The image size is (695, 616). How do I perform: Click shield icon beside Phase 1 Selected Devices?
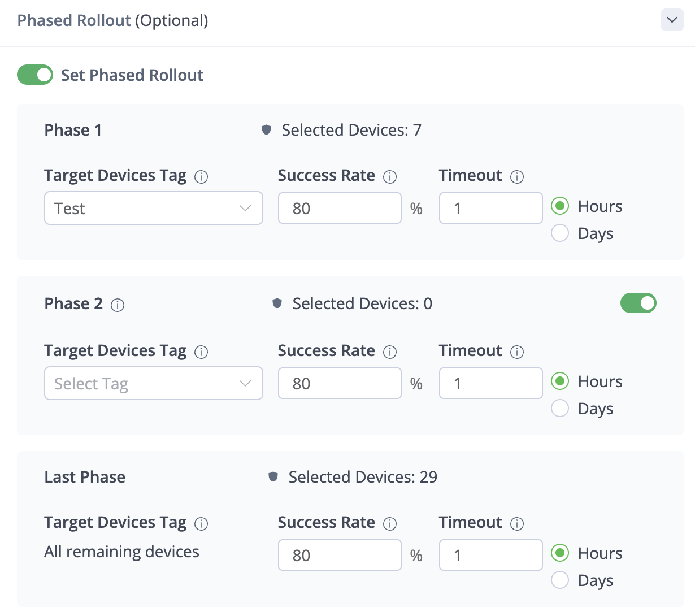pos(267,130)
